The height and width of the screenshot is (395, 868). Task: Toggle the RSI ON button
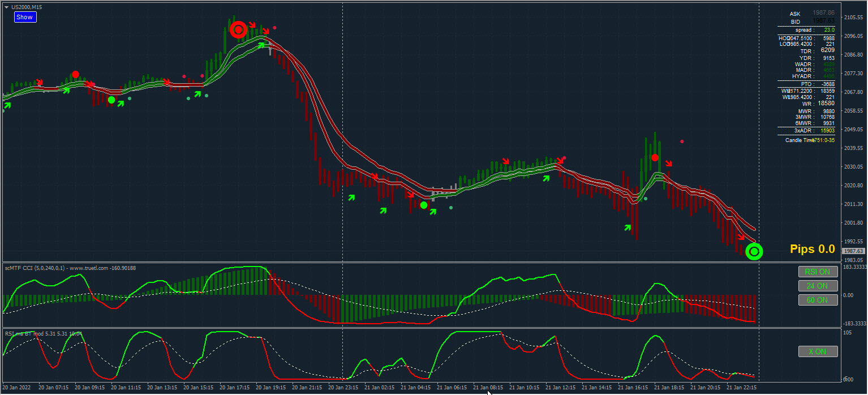(817, 272)
